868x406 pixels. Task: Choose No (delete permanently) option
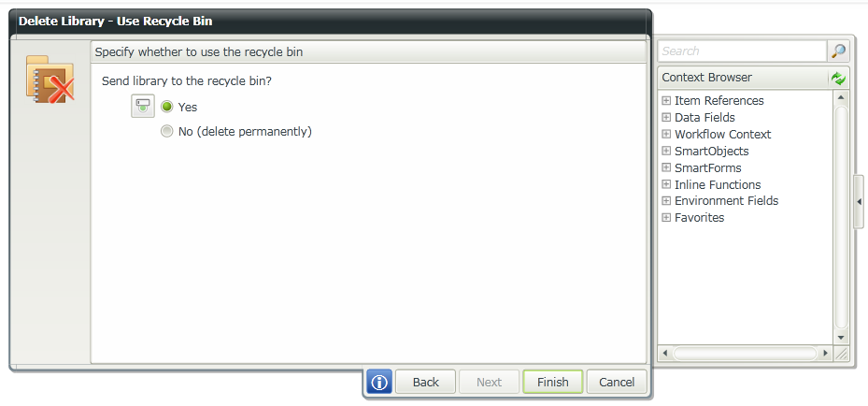tap(167, 132)
